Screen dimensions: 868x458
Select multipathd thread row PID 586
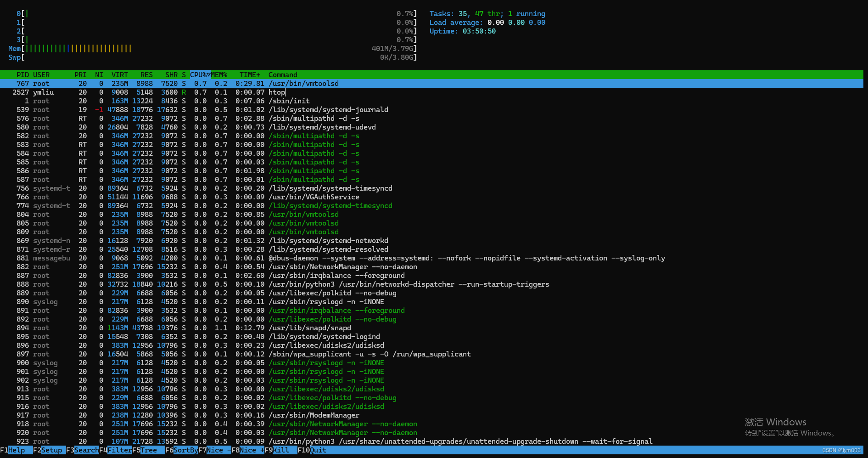[x=431, y=171]
